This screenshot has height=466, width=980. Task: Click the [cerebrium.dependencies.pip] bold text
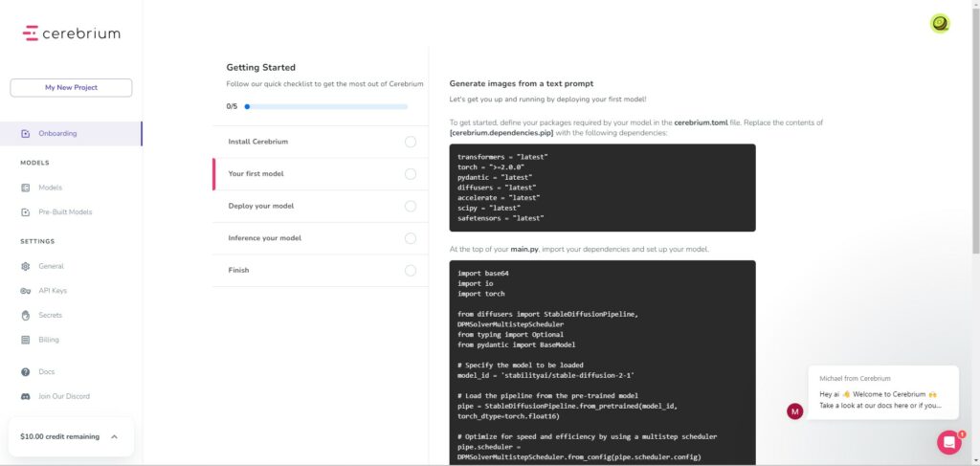501,133
